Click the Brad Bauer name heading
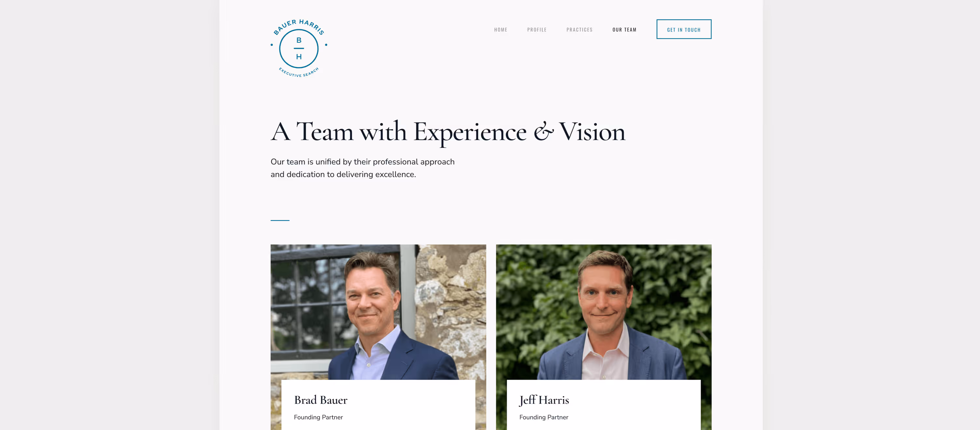This screenshot has height=430, width=980. click(321, 400)
